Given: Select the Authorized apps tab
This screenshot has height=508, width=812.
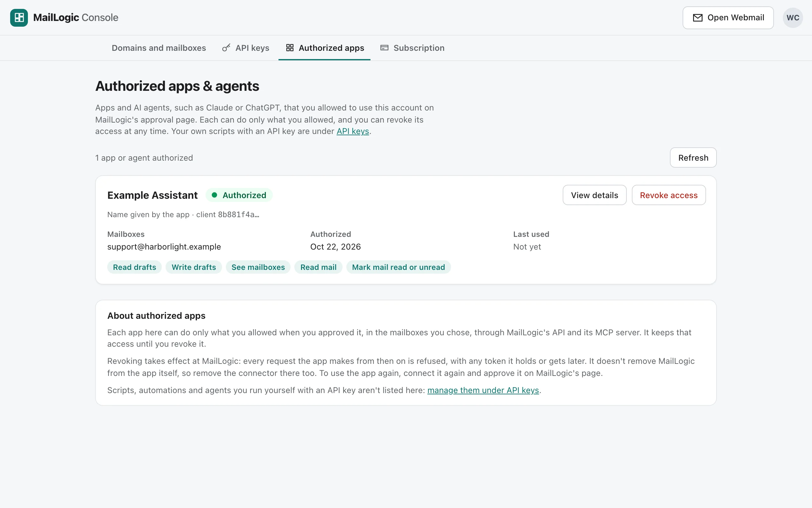Looking at the screenshot, I should [x=325, y=48].
